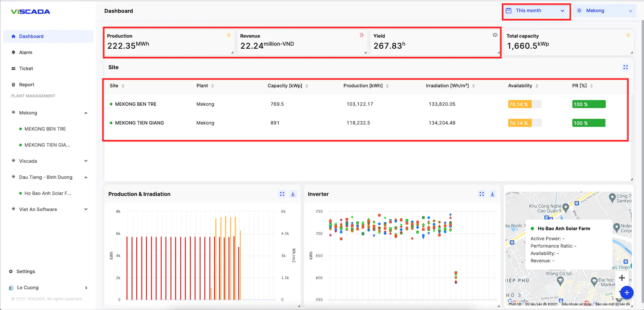Download the Production & Irradiation chart

tap(293, 194)
